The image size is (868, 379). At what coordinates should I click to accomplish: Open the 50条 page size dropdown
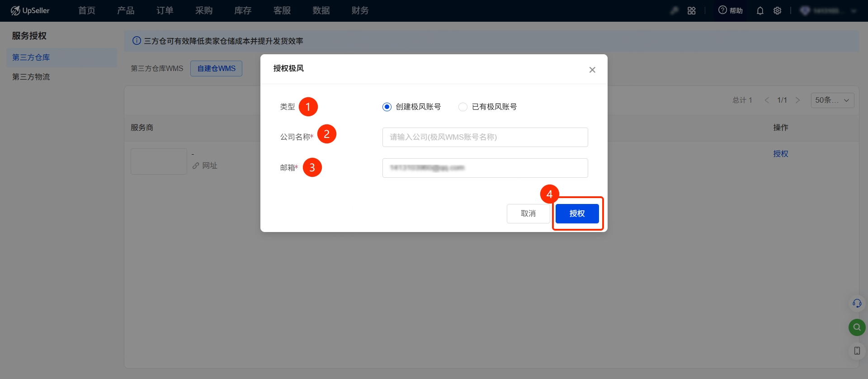click(832, 100)
